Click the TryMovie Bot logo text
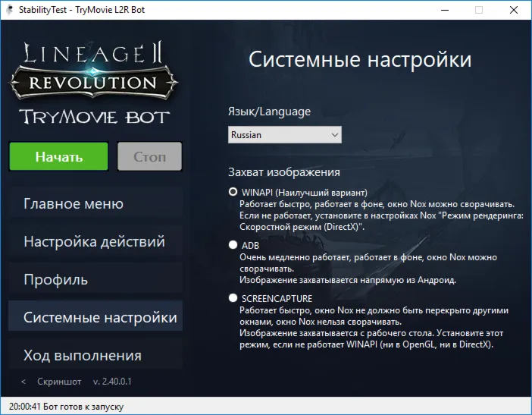Screen dimensions: 532x415 coord(94,117)
